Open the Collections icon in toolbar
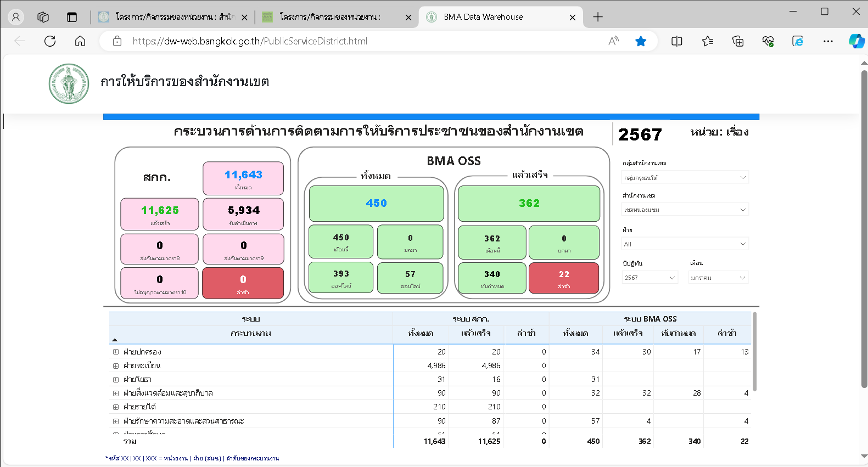The image size is (868, 467). [x=738, y=41]
